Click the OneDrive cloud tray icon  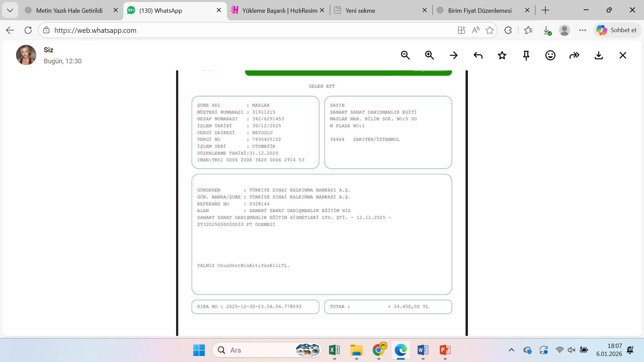527,350
